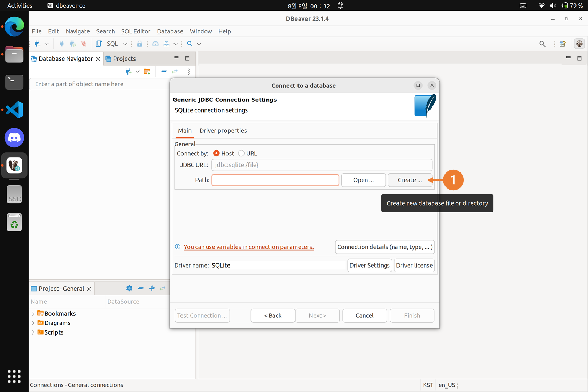This screenshot has width=588, height=392.
Task: Open Terminal from the dock
Action: [14, 82]
